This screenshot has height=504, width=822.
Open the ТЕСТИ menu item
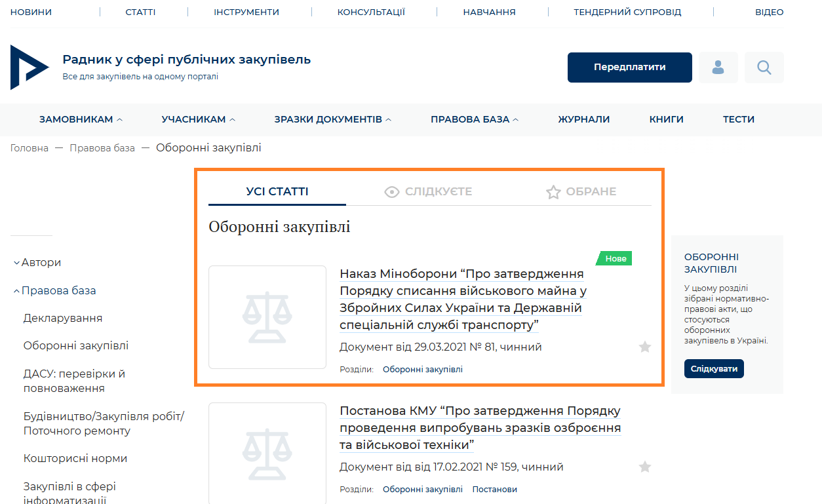(739, 119)
